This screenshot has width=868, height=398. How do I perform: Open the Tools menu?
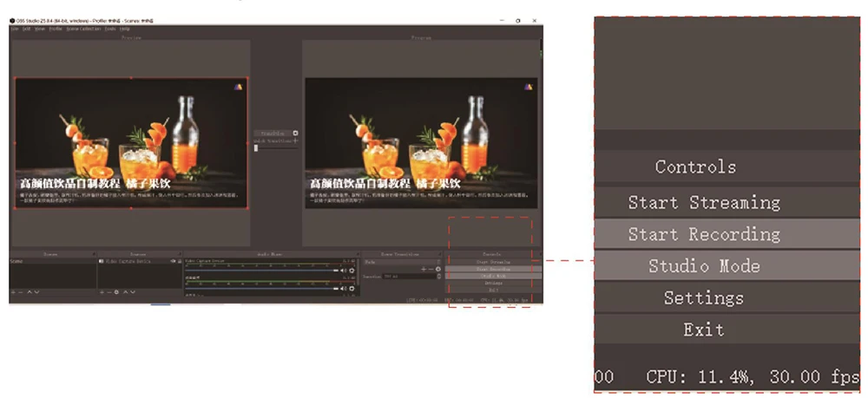(109, 29)
